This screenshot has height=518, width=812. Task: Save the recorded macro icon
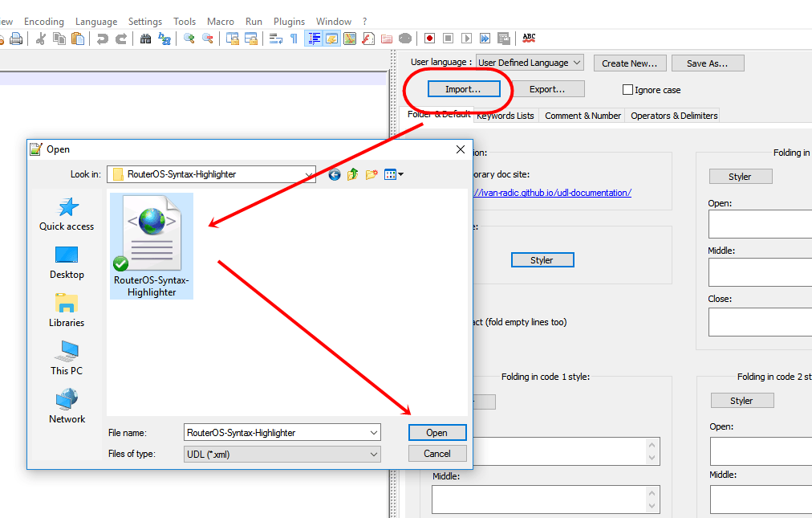point(503,39)
